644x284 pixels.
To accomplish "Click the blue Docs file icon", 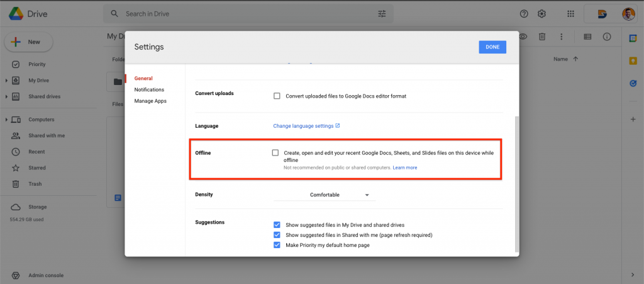I will pyautogui.click(x=118, y=198).
